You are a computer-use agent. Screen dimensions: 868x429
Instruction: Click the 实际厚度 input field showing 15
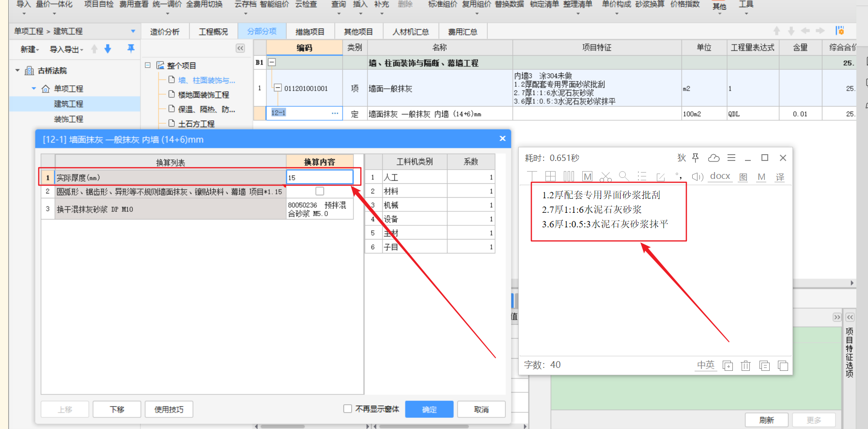[320, 177]
